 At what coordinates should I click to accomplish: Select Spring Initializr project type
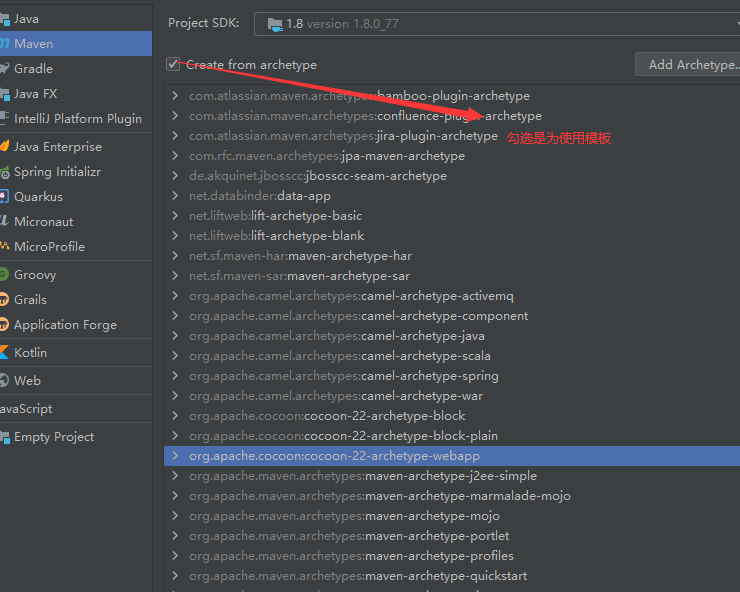(76, 172)
